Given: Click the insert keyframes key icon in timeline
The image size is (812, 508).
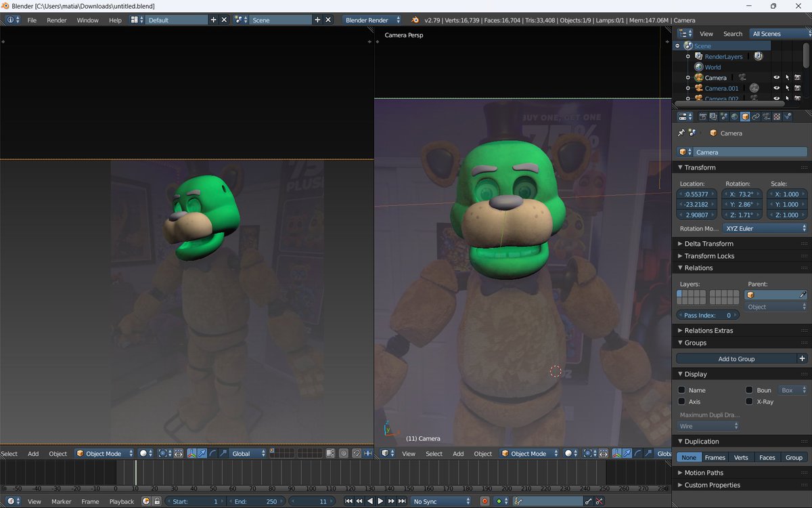Looking at the screenshot, I should (x=587, y=501).
